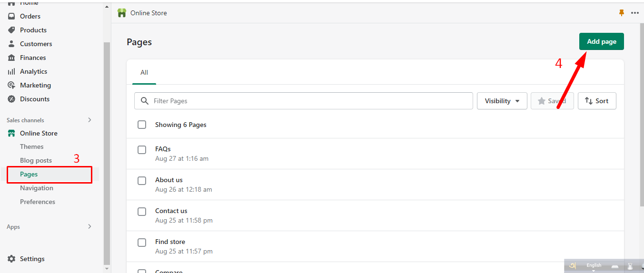
Task: Click the Customers person icon
Action: coord(11,44)
